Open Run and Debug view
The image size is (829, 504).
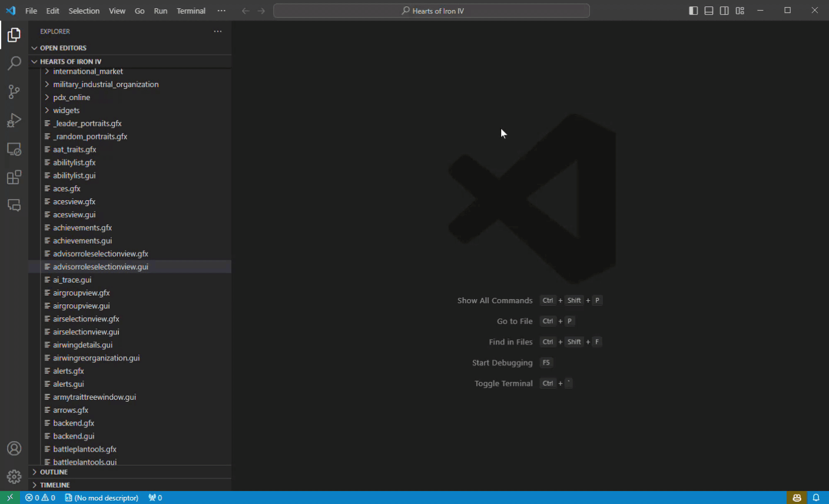point(14,120)
